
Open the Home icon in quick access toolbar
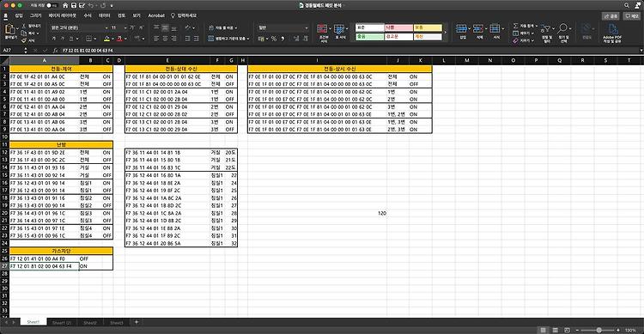pos(65,5)
